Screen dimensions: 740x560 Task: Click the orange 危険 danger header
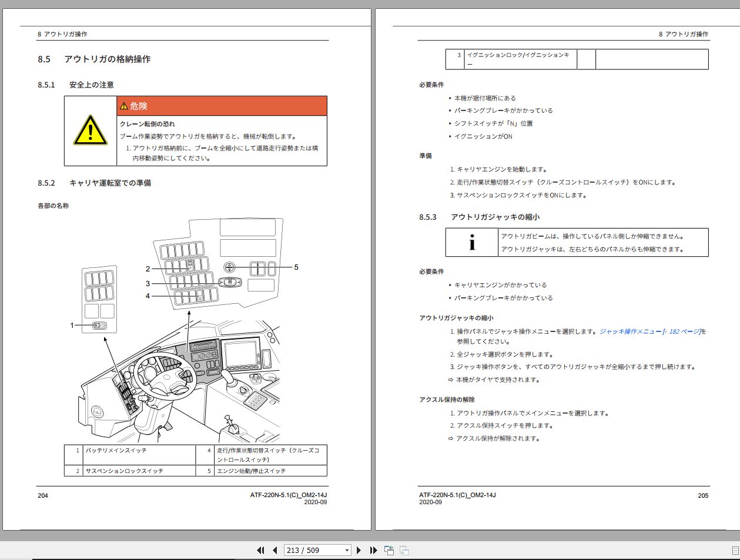(x=222, y=106)
